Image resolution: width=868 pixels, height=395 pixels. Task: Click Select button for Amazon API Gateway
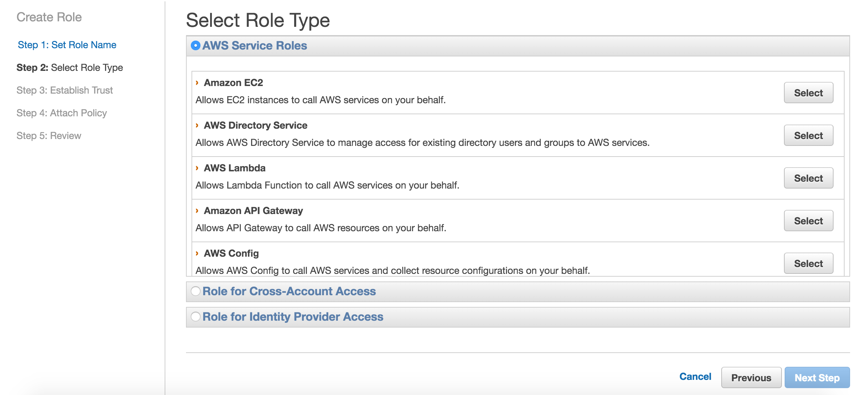point(808,221)
